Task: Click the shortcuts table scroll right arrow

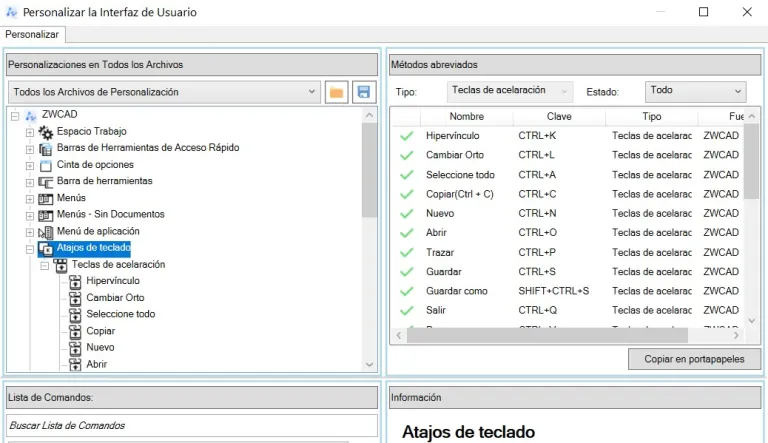Action: 736,335
